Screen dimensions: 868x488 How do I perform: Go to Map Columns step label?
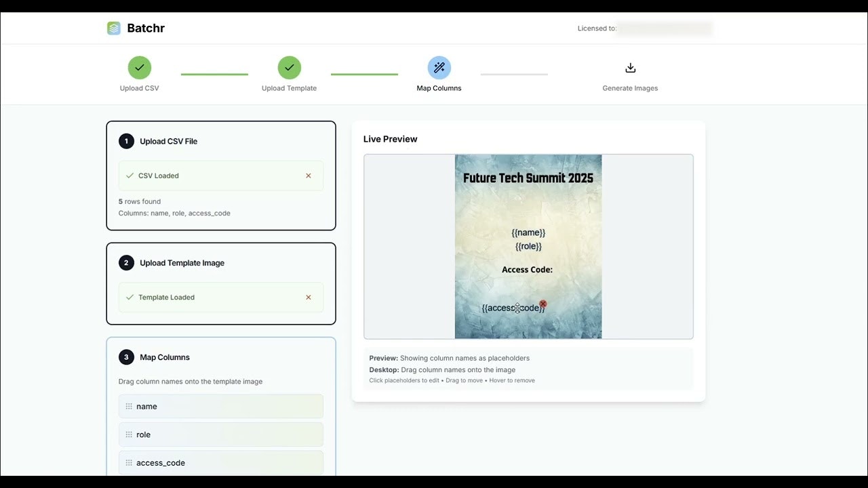tap(439, 88)
